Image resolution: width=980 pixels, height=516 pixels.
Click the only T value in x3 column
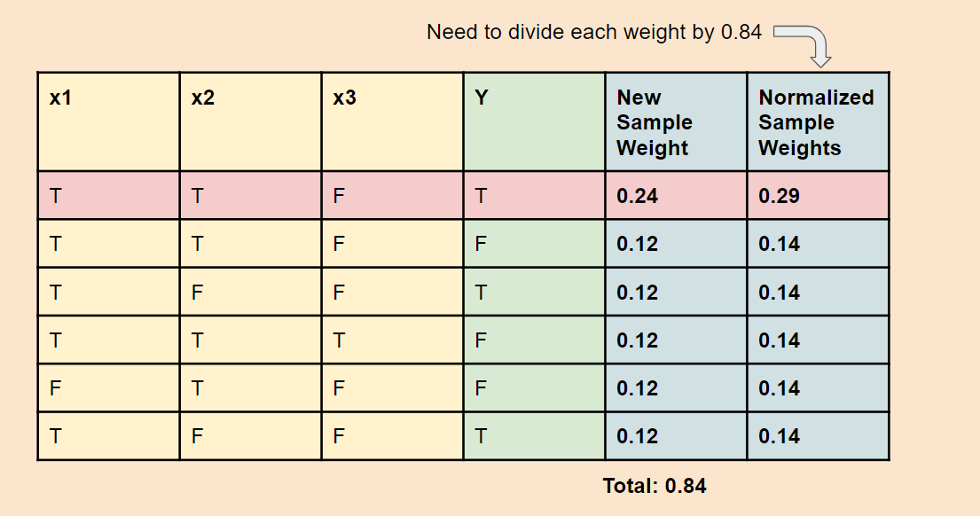click(x=339, y=340)
